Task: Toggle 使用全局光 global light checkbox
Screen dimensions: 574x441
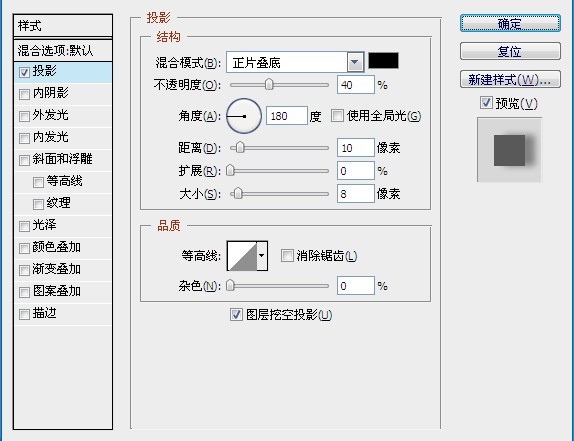Action: pos(337,116)
